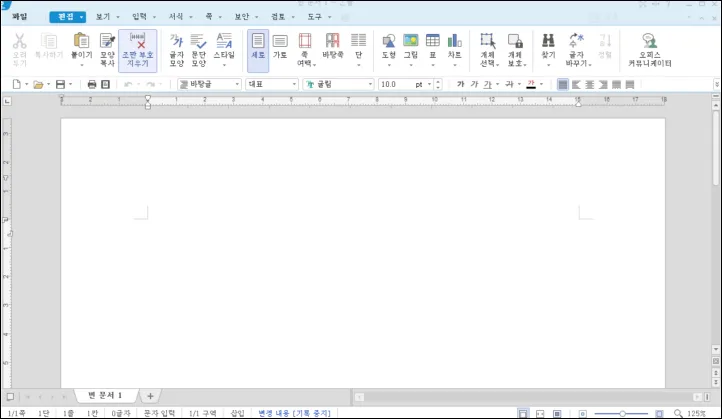The image size is (722, 419).
Task: Click the open folder icon in the toolbar
Action: (38, 84)
